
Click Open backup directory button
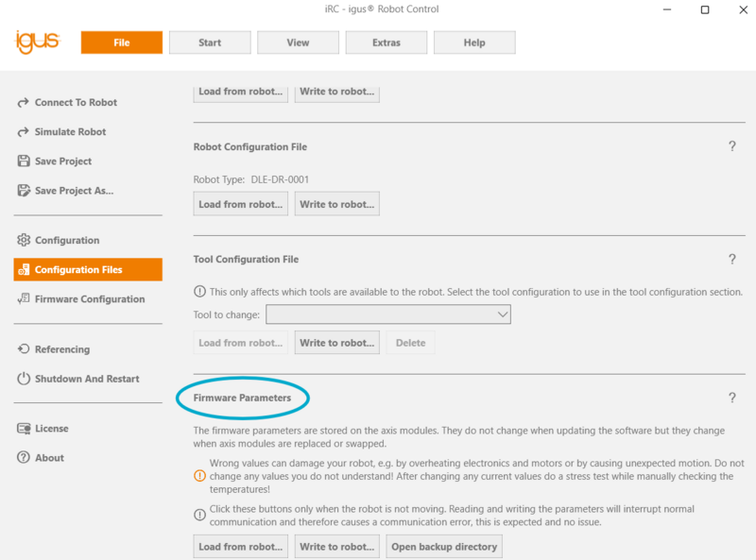tap(444, 547)
